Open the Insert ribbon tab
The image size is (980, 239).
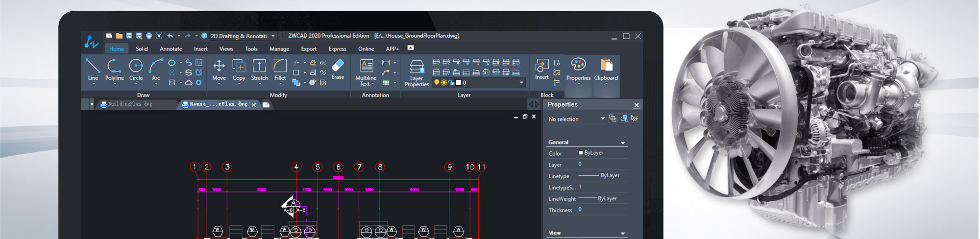(200, 48)
